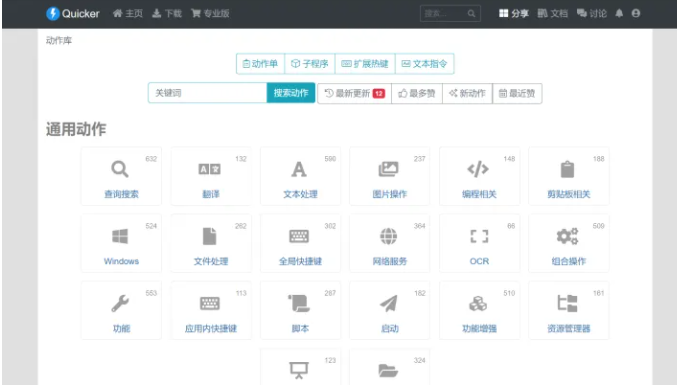Switch to the 子程序 tab
Screen dimensions: 677x385
tap(310, 64)
